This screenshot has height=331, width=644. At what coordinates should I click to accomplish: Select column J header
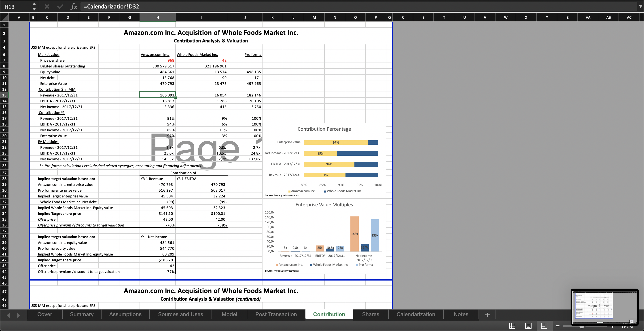coord(245,17)
